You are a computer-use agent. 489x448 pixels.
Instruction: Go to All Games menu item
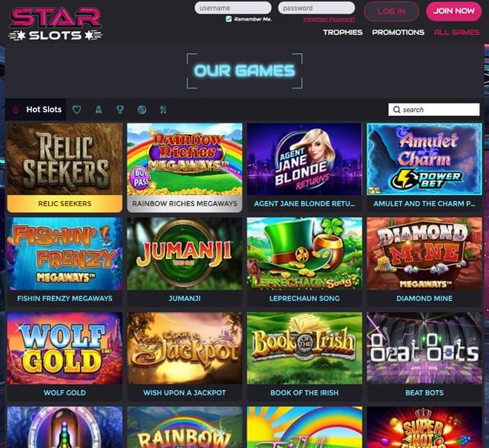(x=457, y=33)
